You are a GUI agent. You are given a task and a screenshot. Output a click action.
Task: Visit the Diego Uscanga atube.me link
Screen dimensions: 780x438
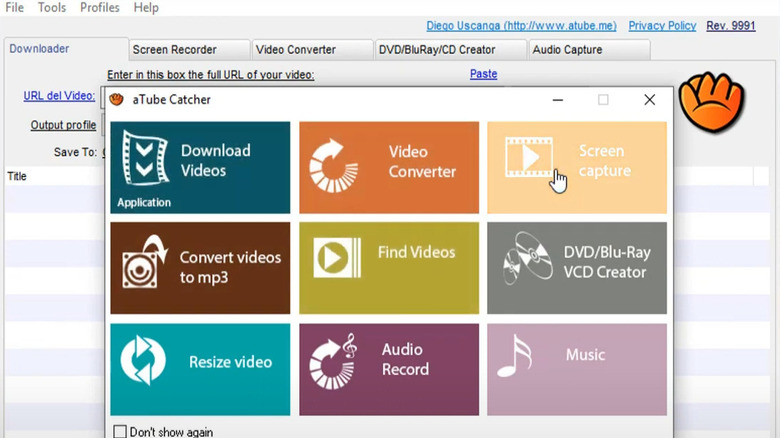coord(521,26)
